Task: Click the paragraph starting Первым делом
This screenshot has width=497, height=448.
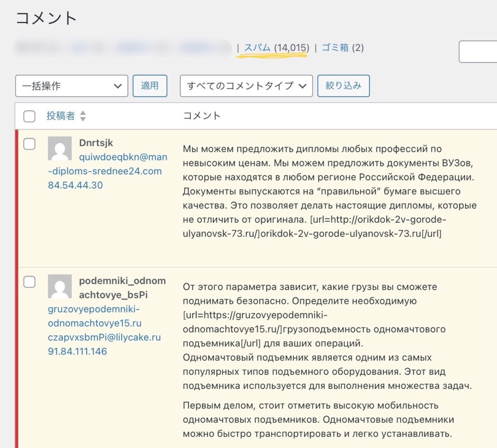Action: pos(318,419)
